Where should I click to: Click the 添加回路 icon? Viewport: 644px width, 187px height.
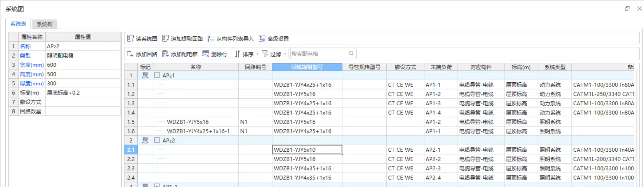(x=130, y=54)
